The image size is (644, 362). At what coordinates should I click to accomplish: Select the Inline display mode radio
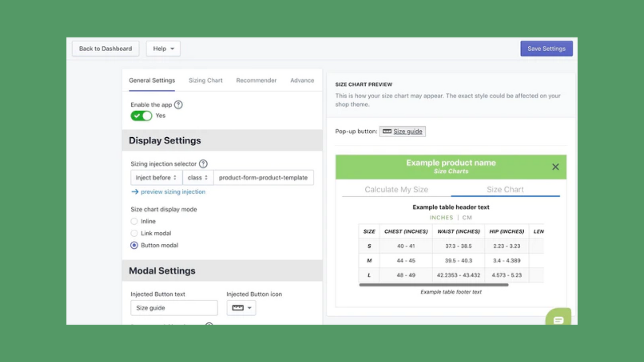pyautogui.click(x=134, y=221)
